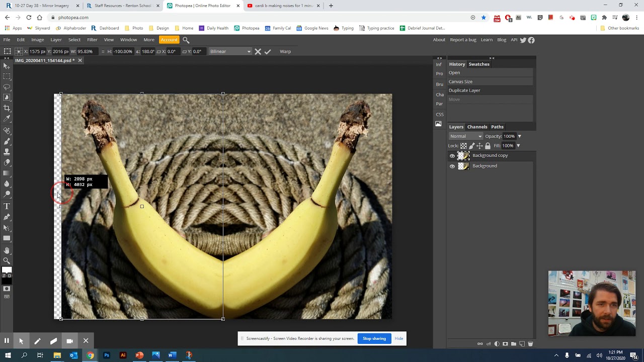
Task: Select the Eyedropper tool
Action: [7, 119]
